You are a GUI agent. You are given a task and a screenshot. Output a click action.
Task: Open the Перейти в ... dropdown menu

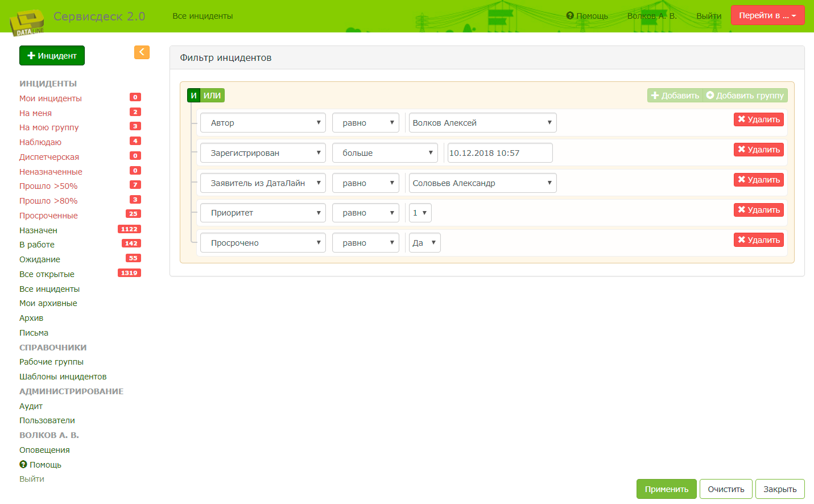pos(768,15)
